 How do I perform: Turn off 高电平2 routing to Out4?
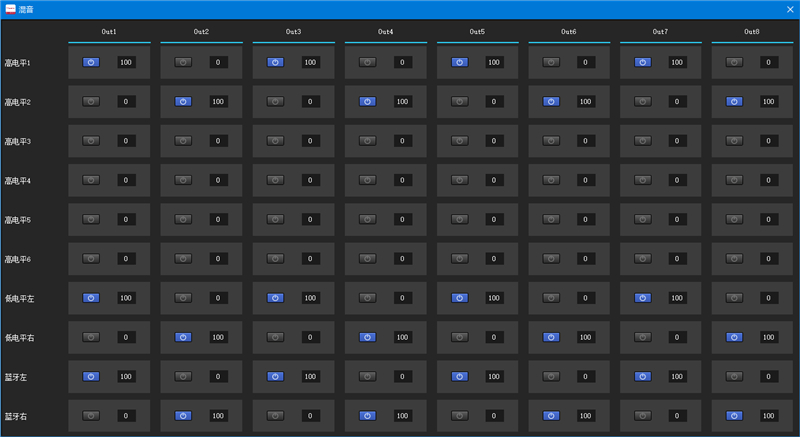pos(367,101)
